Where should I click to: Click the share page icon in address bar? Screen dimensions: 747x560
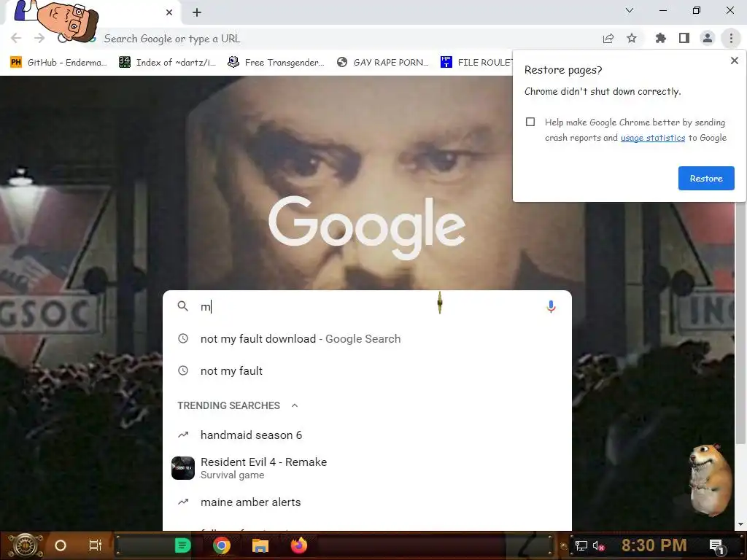click(x=608, y=38)
